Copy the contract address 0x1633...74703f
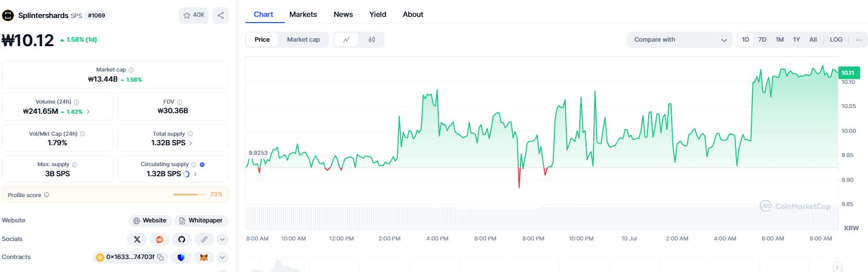This screenshot has height=272, width=868. tap(160, 257)
